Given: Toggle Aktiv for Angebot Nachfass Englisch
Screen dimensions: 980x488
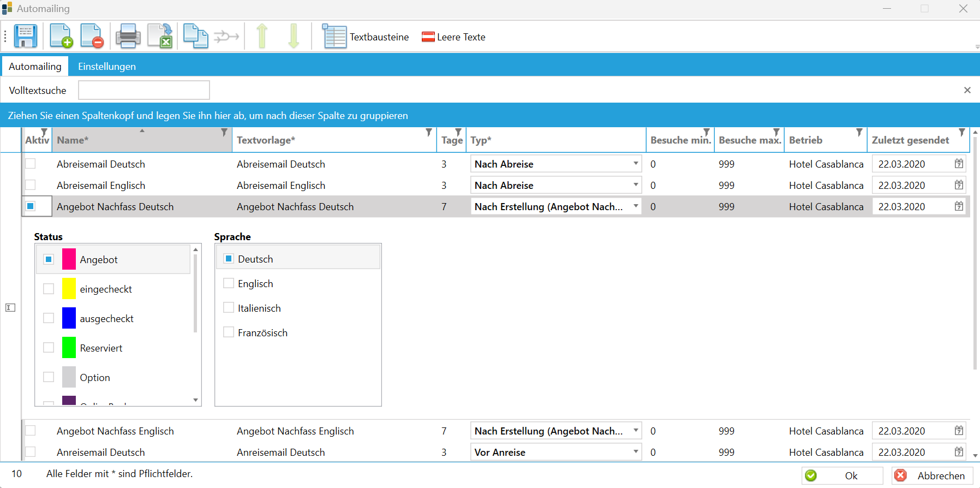Looking at the screenshot, I should click(x=31, y=431).
